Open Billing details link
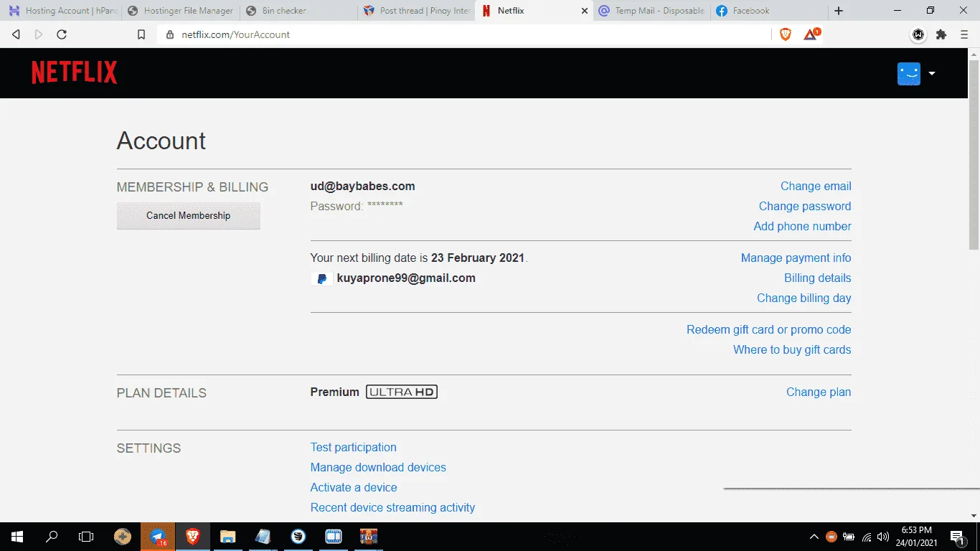The height and width of the screenshot is (551, 980). coord(817,278)
